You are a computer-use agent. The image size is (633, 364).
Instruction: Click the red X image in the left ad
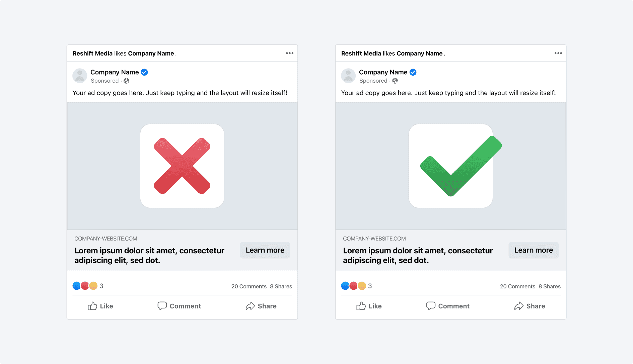[182, 165]
